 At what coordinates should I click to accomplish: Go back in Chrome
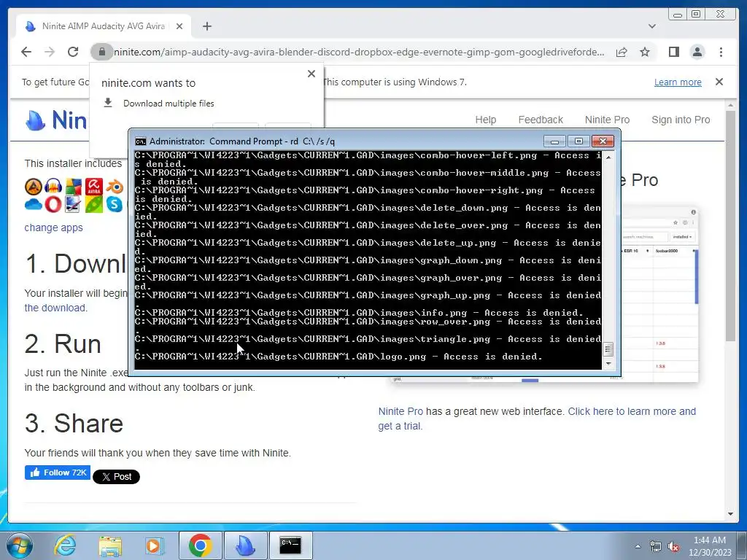click(x=26, y=52)
